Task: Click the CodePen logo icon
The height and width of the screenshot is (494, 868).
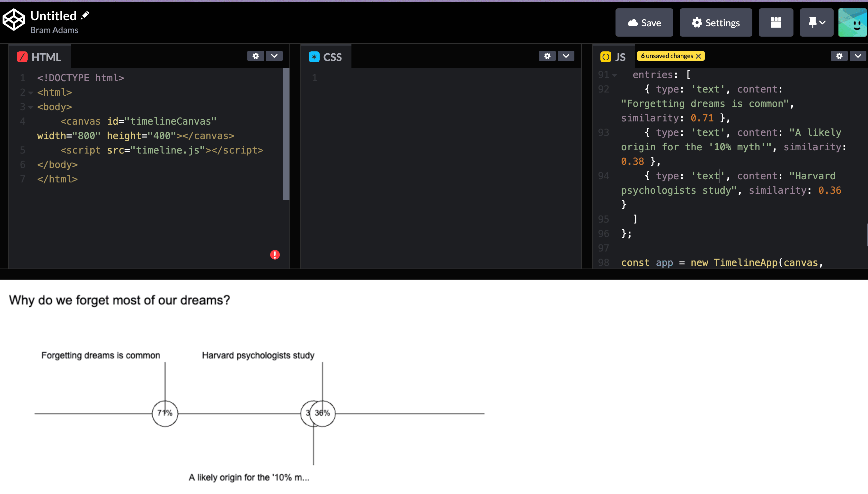Action: tap(13, 20)
